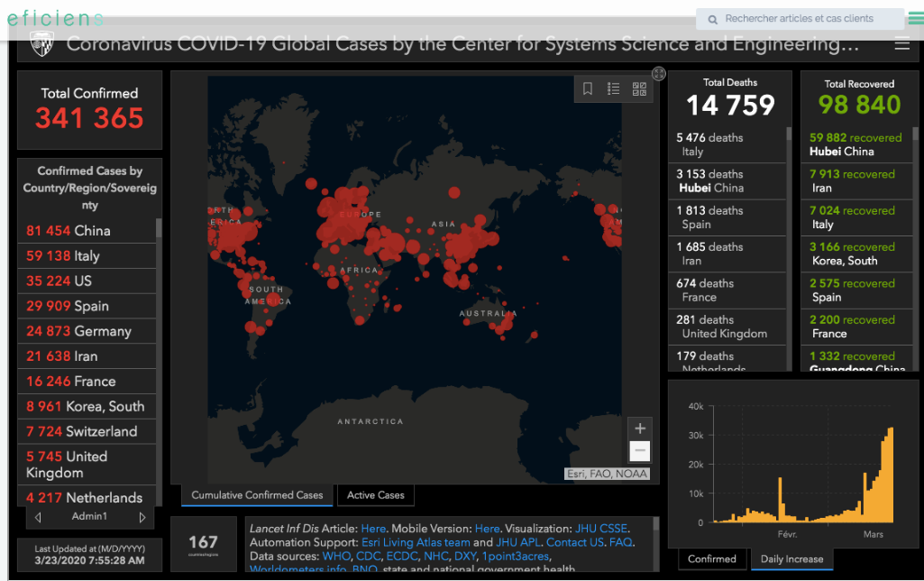Click the green site menu icon
The height and width of the screenshot is (581, 924).
coord(916,17)
